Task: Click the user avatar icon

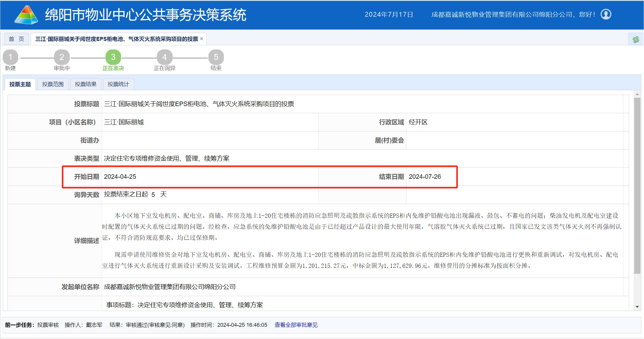Action: click(x=606, y=14)
